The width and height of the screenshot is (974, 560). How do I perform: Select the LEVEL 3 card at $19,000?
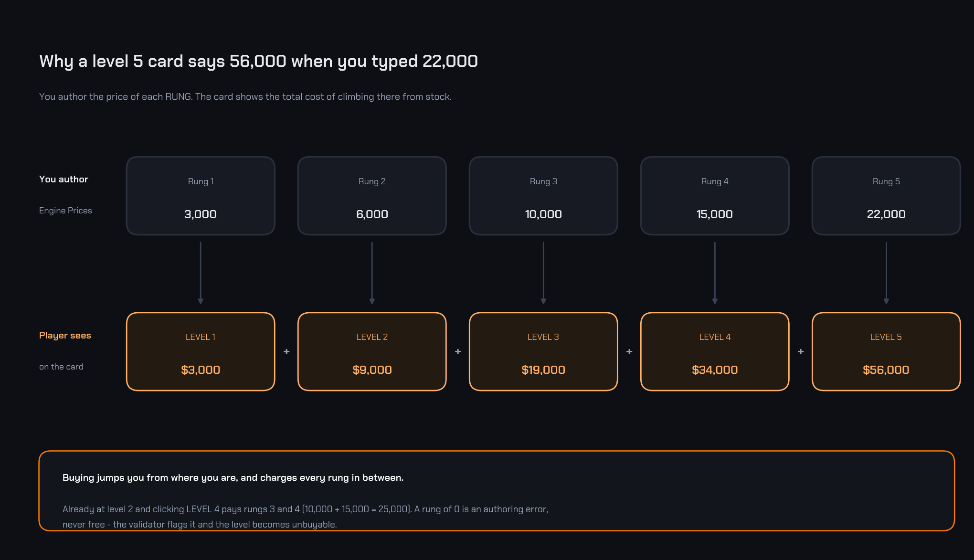(x=543, y=351)
